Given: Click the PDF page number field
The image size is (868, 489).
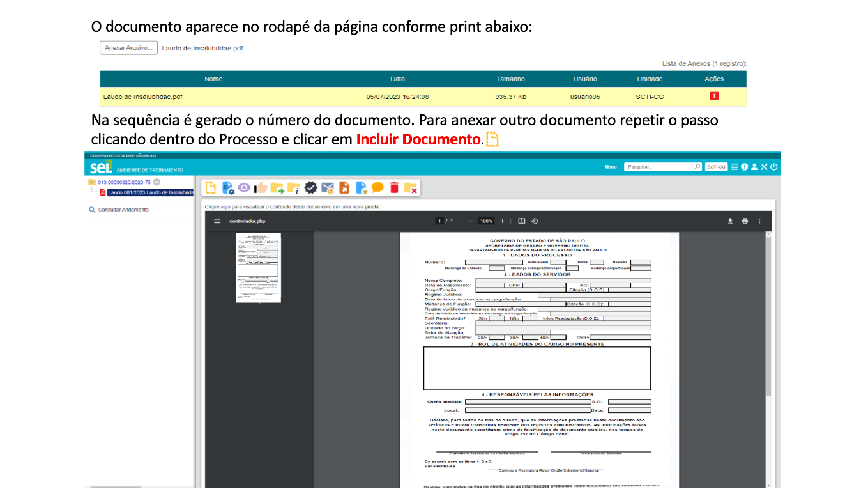Looking at the screenshot, I should (x=439, y=221).
